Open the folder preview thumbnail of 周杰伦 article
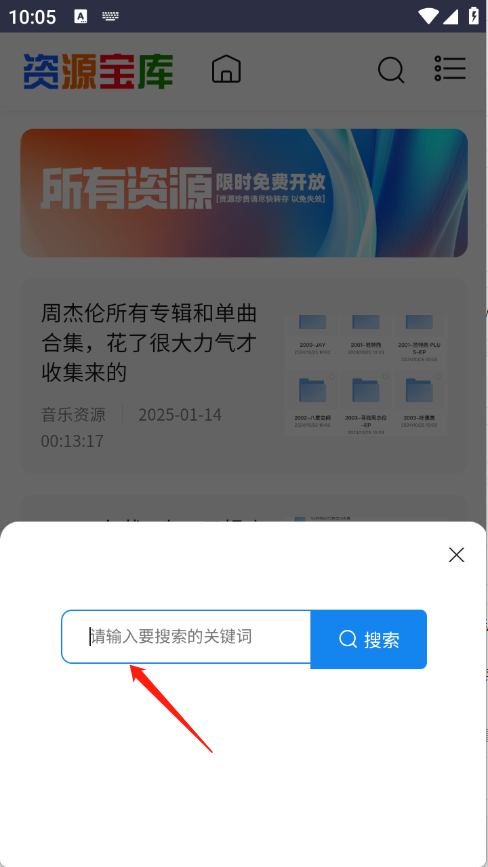 [x=366, y=375]
